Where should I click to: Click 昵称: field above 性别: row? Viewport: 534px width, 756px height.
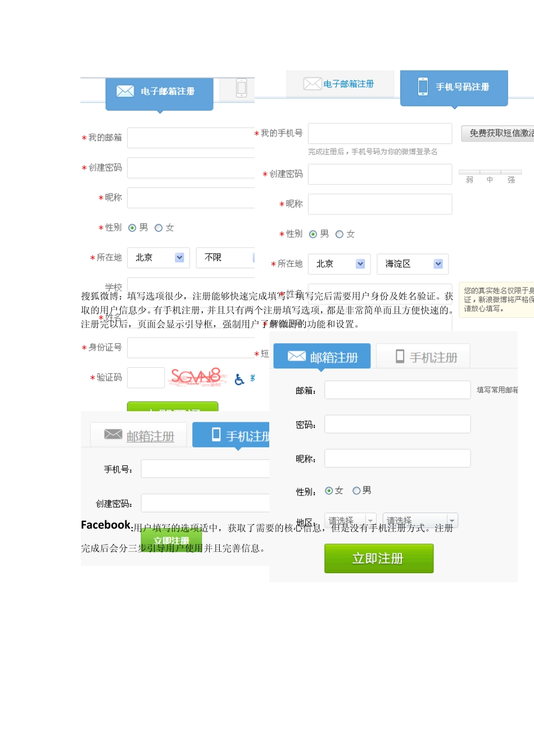pos(397,458)
